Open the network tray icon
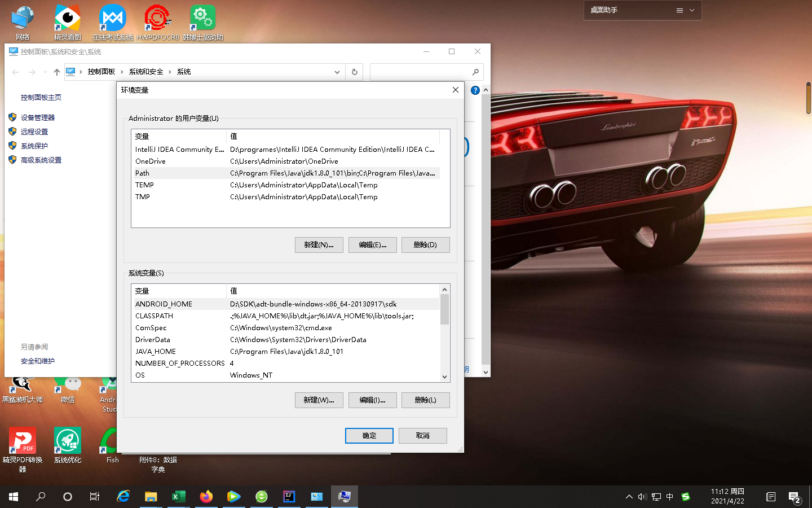812x508 pixels. tap(656, 497)
